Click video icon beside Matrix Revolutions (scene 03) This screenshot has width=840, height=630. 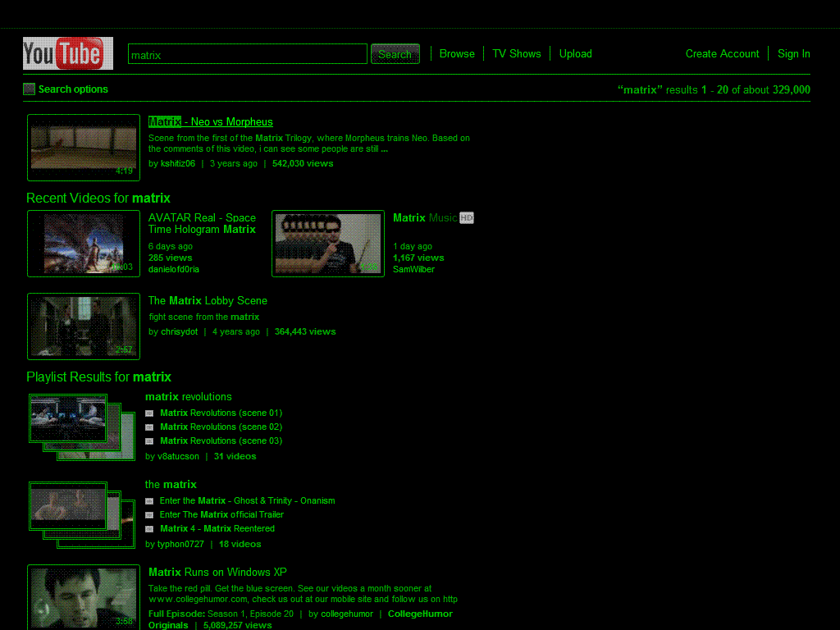click(149, 441)
